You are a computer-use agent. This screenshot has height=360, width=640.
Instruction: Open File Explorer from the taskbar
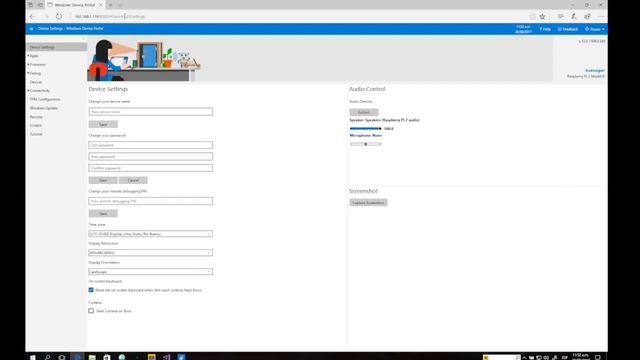(92, 357)
